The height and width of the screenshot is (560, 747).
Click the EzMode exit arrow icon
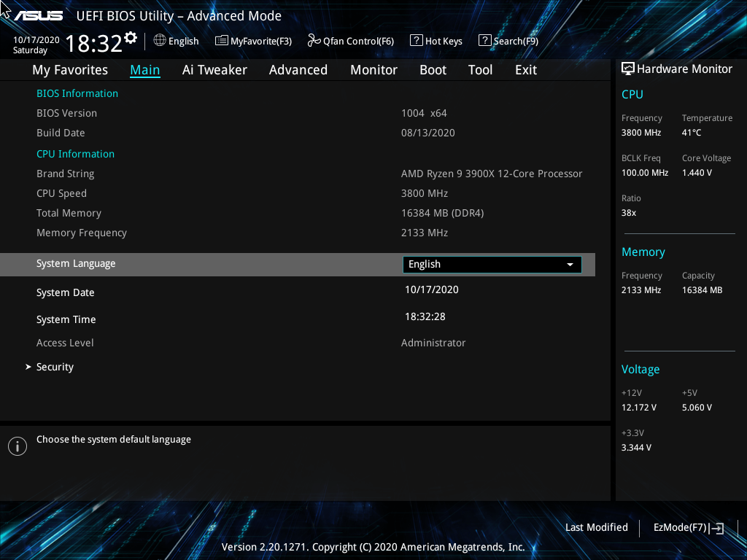point(716,528)
